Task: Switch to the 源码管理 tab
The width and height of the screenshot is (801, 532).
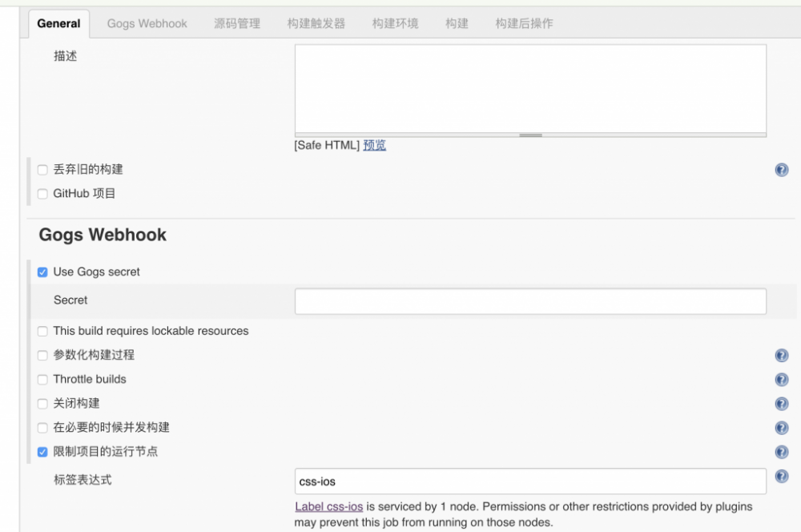Action: (x=237, y=23)
